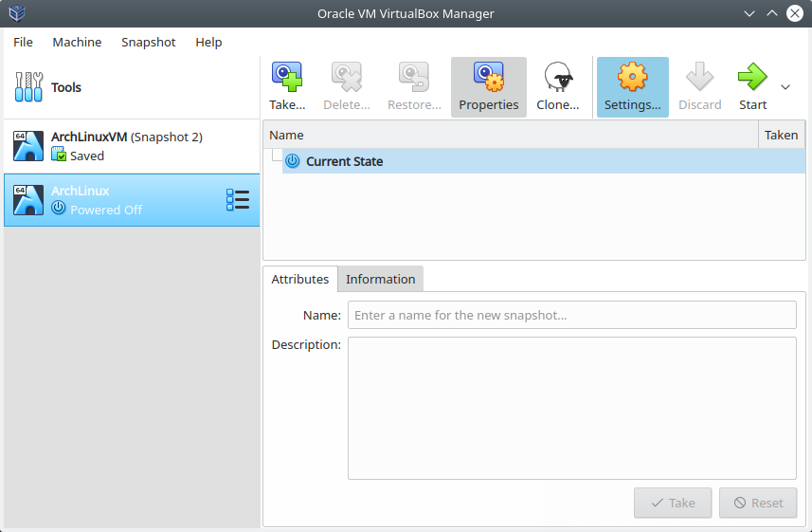The height and width of the screenshot is (532, 812).
Task: Click Powered Off status icon for ArchLinux
Action: (59, 209)
